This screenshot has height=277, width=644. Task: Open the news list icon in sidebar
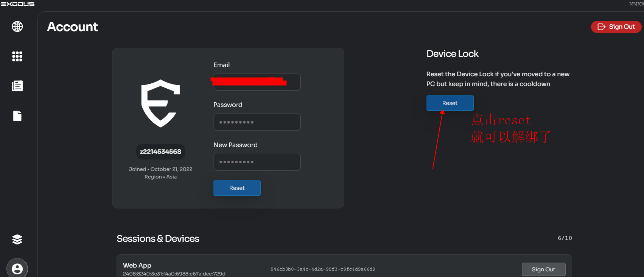pyautogui.click(x=17, y=86)
